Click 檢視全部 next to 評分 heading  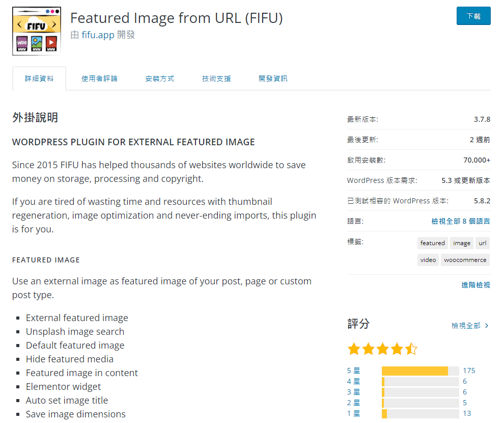469,325
